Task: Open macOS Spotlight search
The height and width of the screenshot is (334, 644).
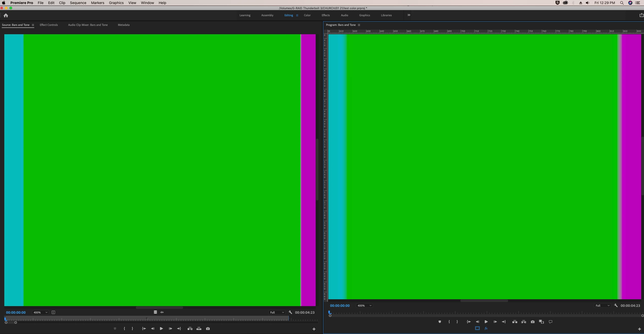Action: [622, 3]
